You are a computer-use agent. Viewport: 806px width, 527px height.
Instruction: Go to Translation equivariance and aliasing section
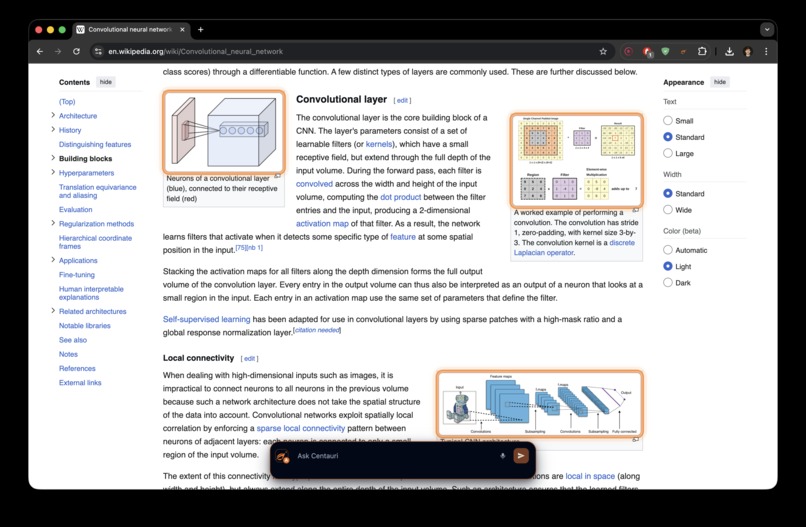pos(98,191)
